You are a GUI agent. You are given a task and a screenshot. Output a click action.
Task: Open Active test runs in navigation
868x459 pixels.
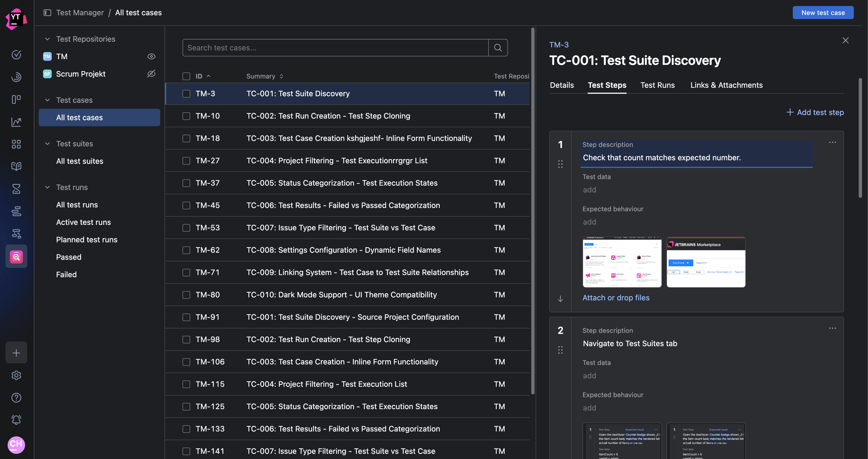[x=83, y=222]
